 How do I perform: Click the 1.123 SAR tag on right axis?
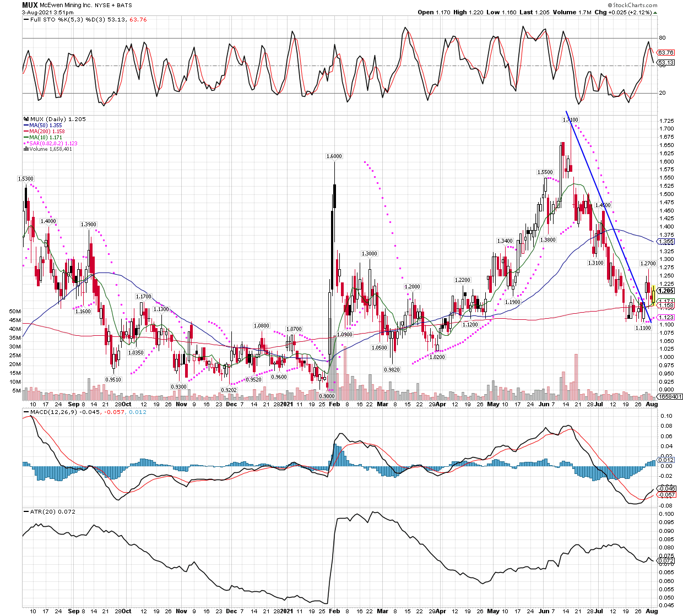[666, 317]
